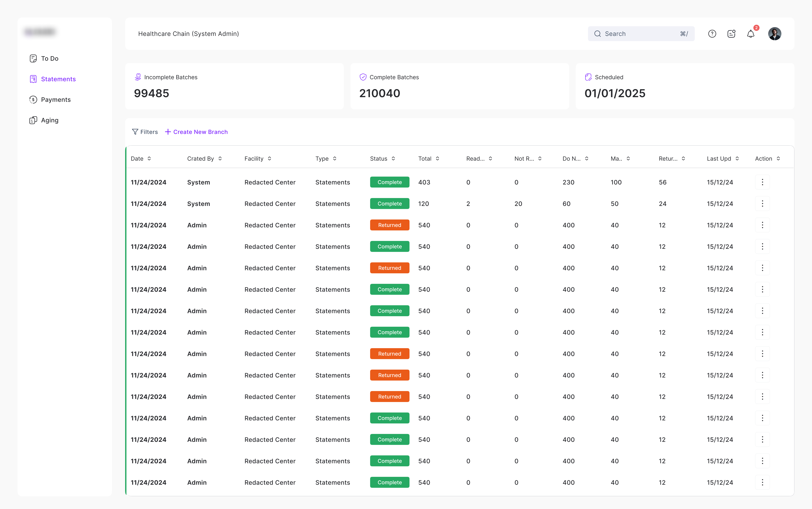This screenshot has width=812, height=509.
Task: Click the Search input field
Action: pyautogui.click(x=641, y=34)
